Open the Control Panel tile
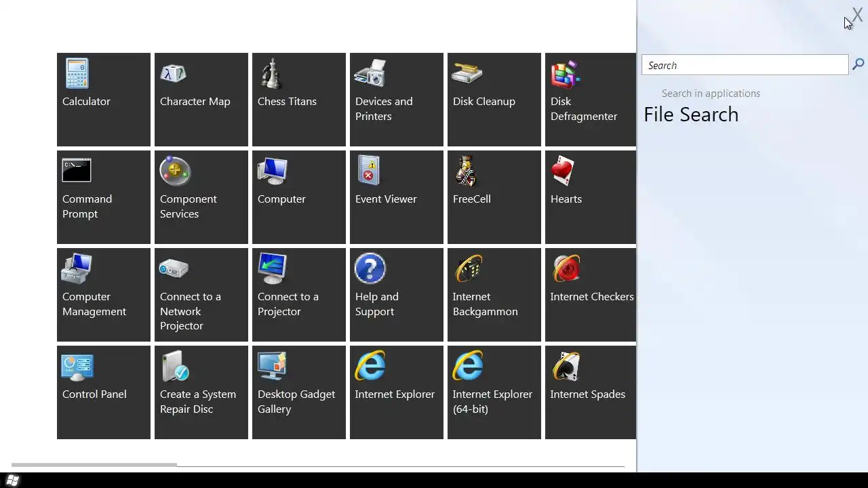The width and height of the screenshot is (868, 488). click(x=104, y=392)
